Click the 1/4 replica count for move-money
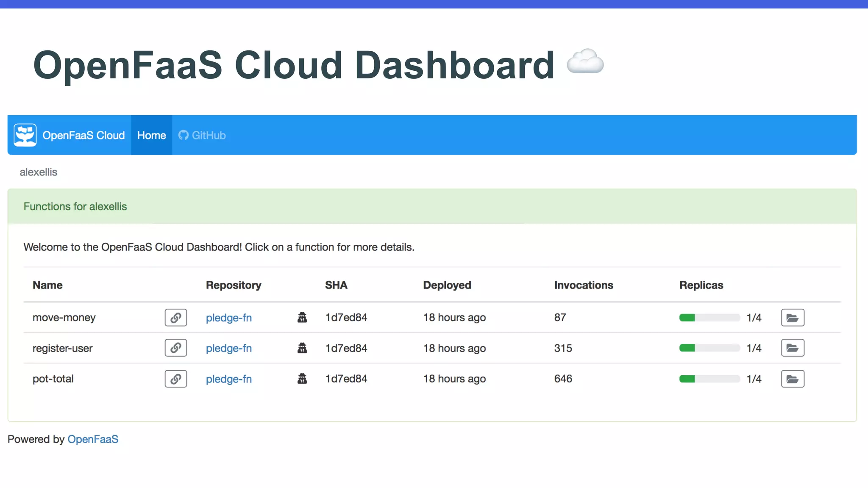The image size is (868, 488). (754, 318)
